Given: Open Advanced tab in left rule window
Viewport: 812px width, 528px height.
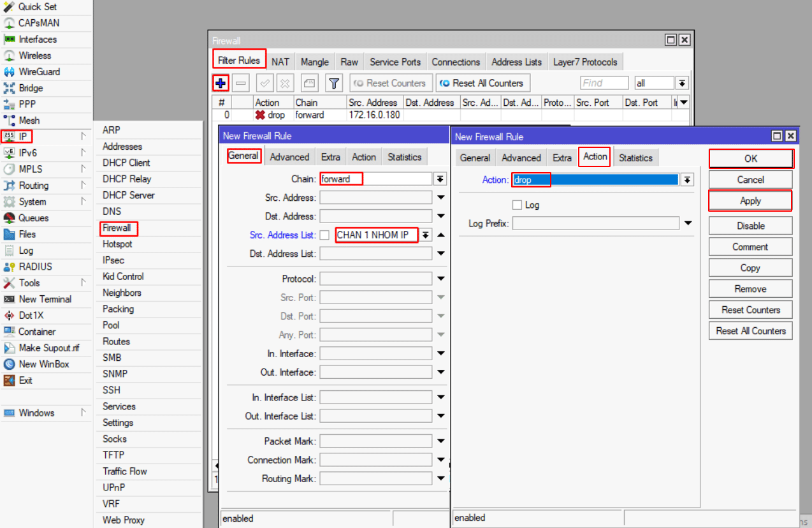Looking at the screenshot, I should [289, 157].
